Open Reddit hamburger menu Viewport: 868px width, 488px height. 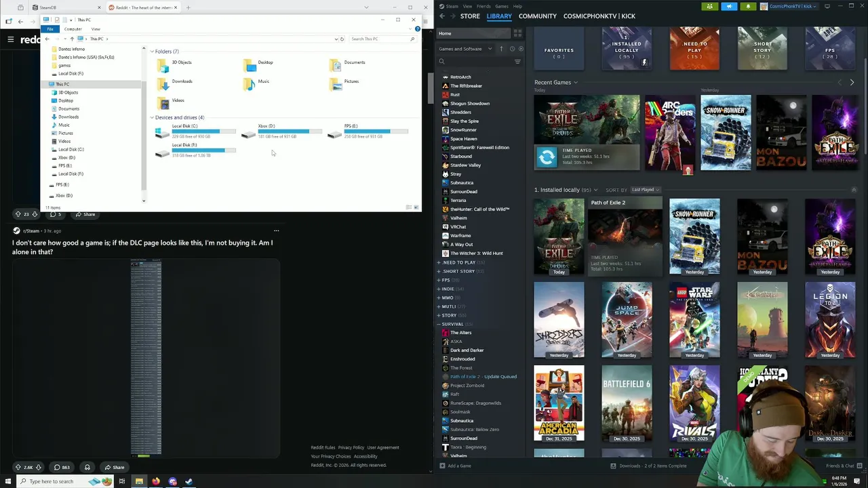pyautogui.click(x=10, y=39)
